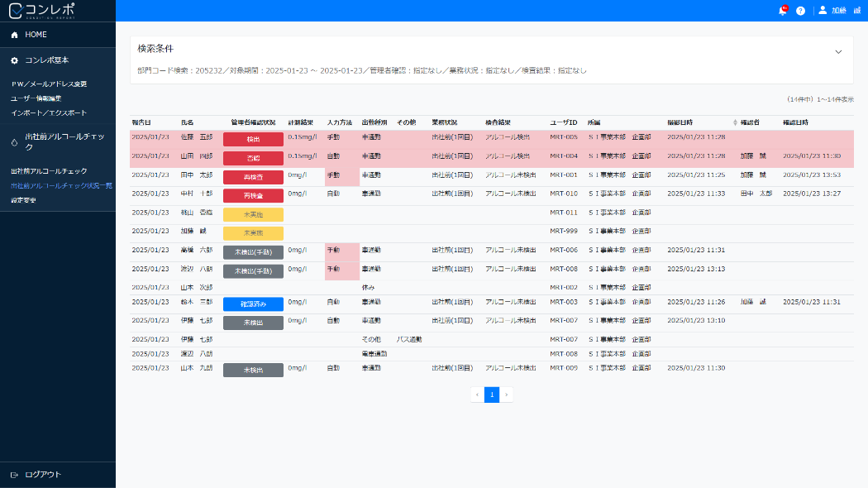Click the red 否認 badge for 山田 四郎

tap(253, 158)
